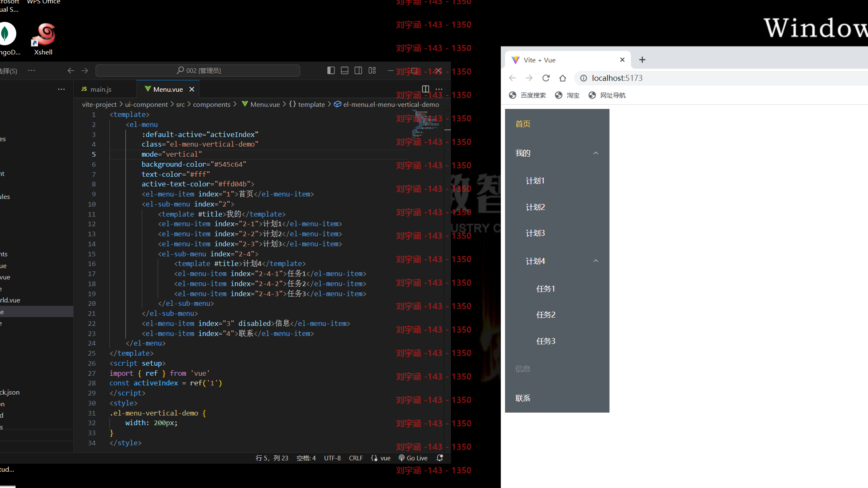Go to the browser home page

562,78
